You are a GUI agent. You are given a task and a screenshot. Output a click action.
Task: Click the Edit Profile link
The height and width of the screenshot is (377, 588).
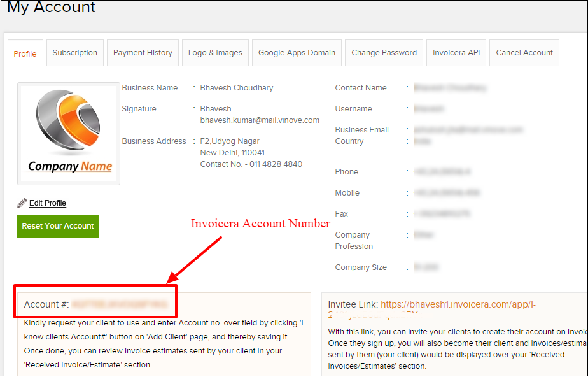click(x=48, y=203)
